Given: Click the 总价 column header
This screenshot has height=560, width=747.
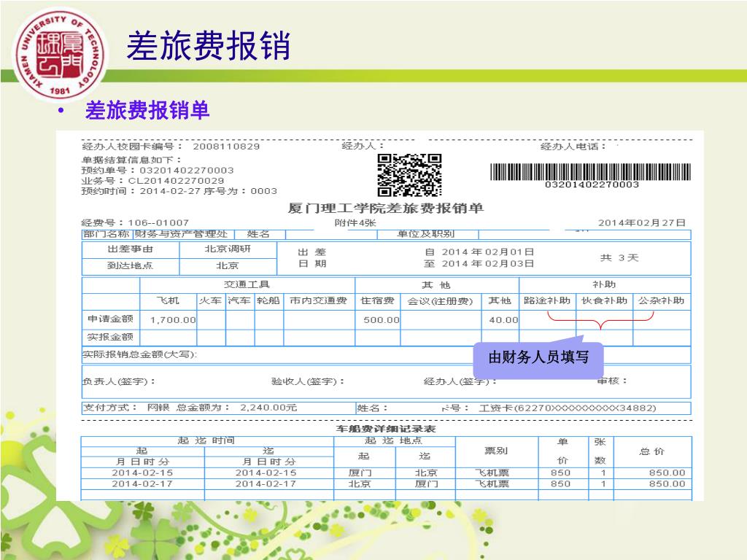Looking at the screenshot, I should pos(651,451).
